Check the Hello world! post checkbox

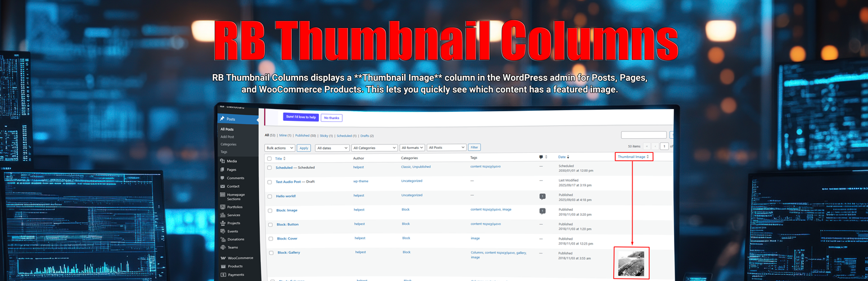[270, 197]
